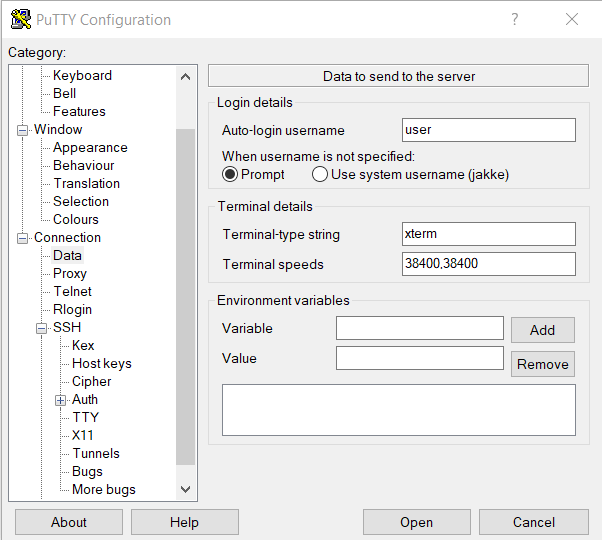Select the Colours category
The image size is (602, 540).
(76, 219)
